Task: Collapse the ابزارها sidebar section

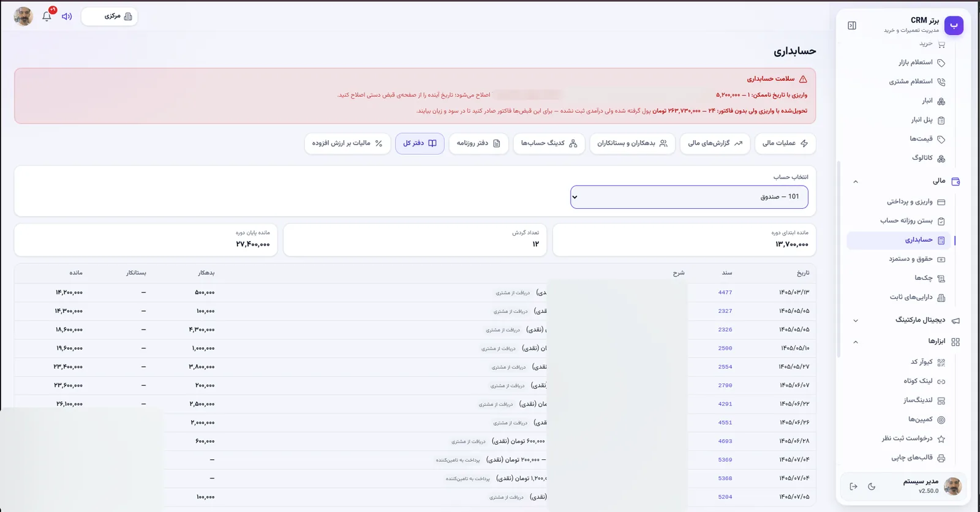Action: pos(856,342)
